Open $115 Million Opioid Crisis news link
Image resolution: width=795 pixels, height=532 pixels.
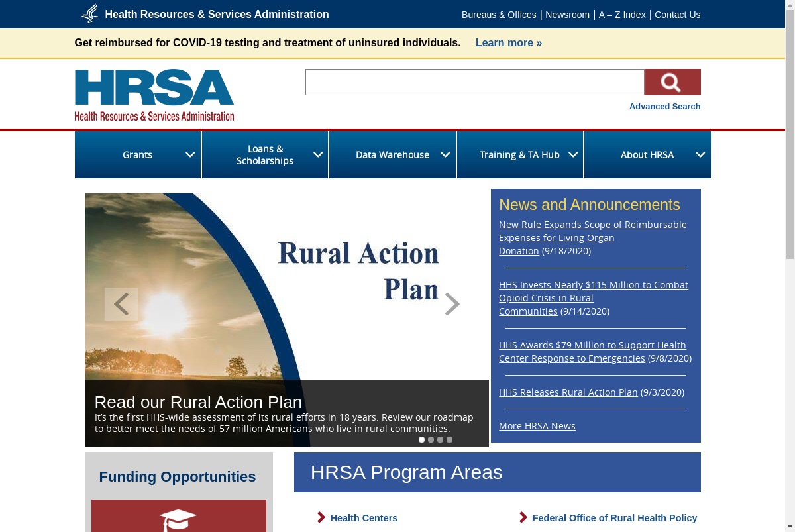point(594,297)
